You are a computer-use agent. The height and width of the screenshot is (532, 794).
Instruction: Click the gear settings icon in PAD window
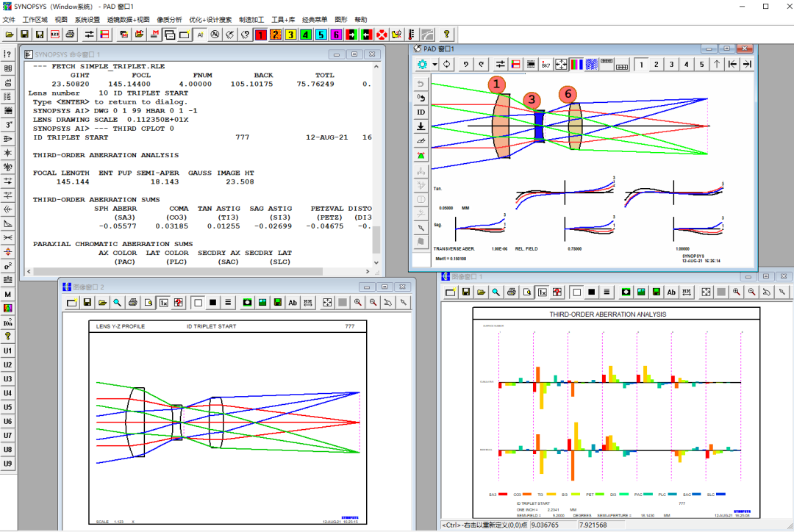pyautogui.click(x=422, y=64)
